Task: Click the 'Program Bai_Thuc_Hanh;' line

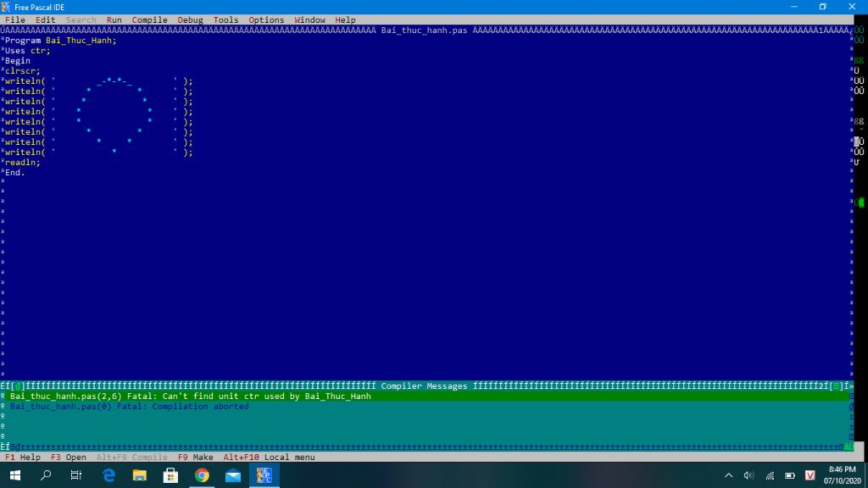Action: coord(60,41)
